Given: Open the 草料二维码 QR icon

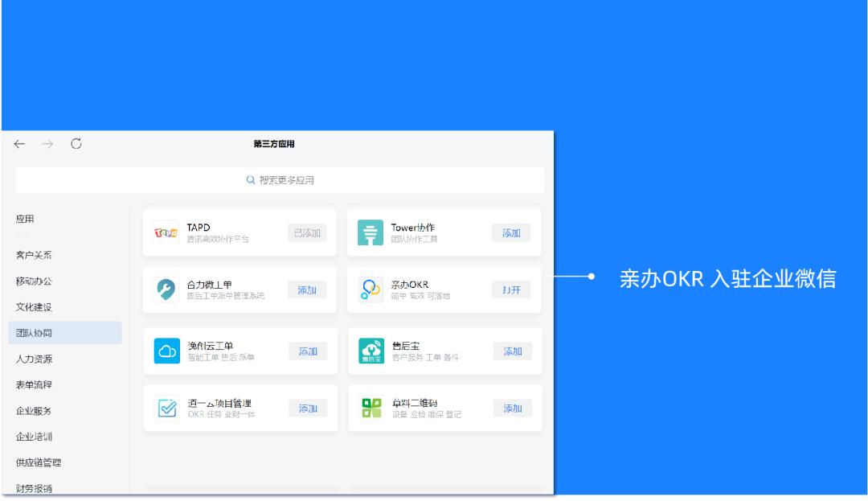Looking at the screenshot, I should pyautogui.click(x=371, y=408).
